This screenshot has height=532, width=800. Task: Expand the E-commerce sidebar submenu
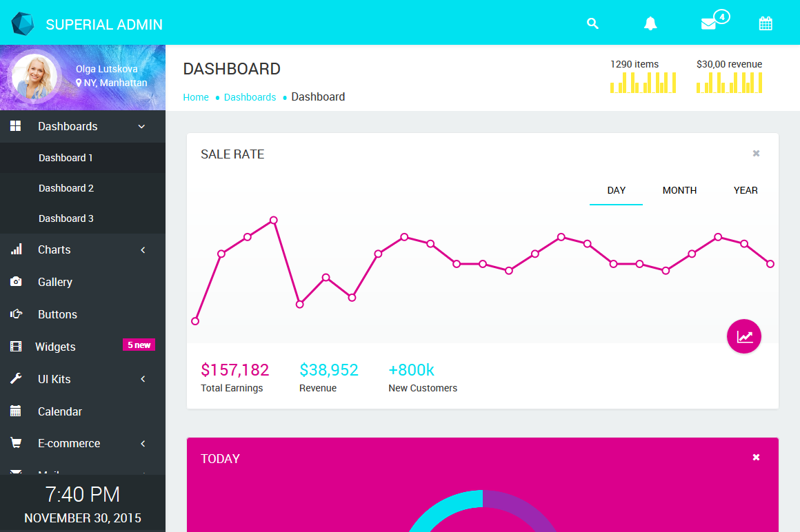click(143, 444)
